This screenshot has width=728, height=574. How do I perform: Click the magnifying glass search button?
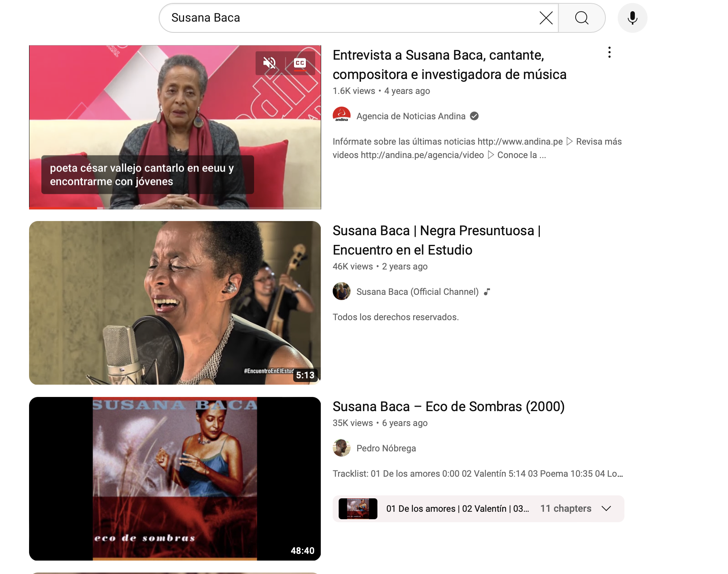(581, 18)
